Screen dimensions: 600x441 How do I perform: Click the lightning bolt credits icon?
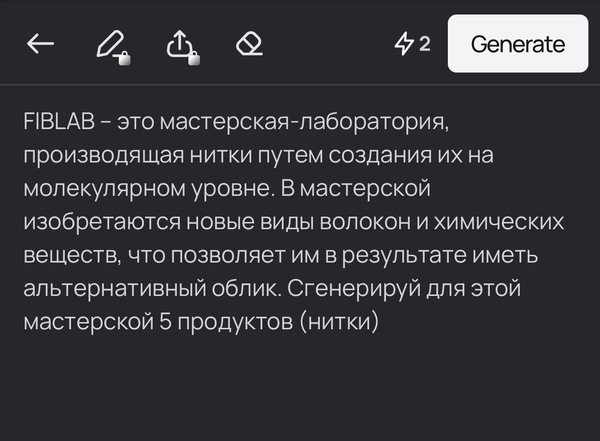[x=403, y=44]
